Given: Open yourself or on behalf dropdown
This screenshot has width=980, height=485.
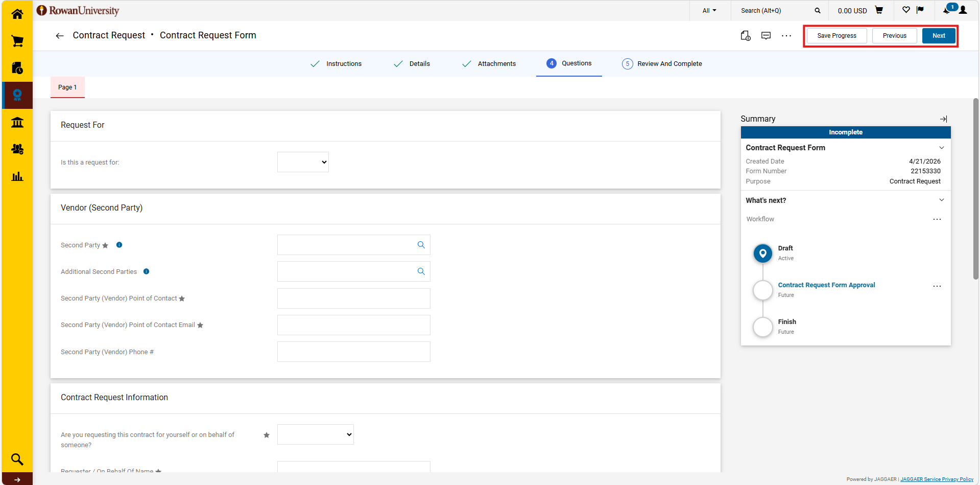Looking at the screenshot, I should coord(316,434).
